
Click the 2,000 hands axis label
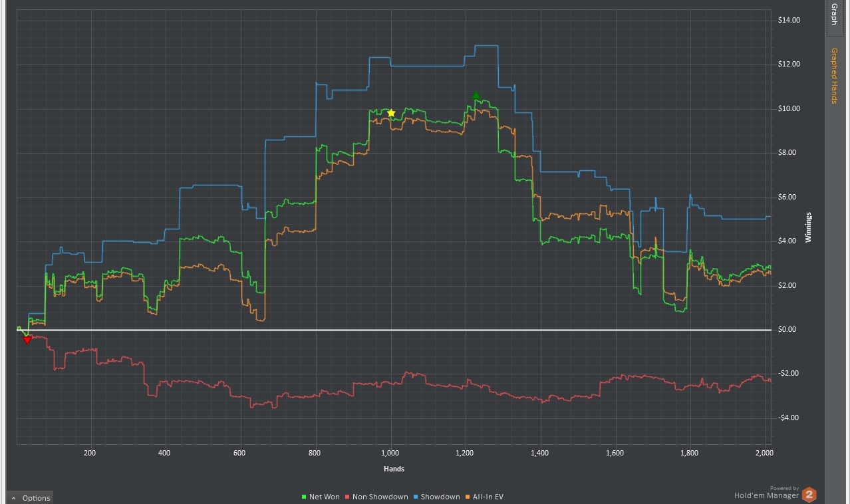tap(765, 453)
